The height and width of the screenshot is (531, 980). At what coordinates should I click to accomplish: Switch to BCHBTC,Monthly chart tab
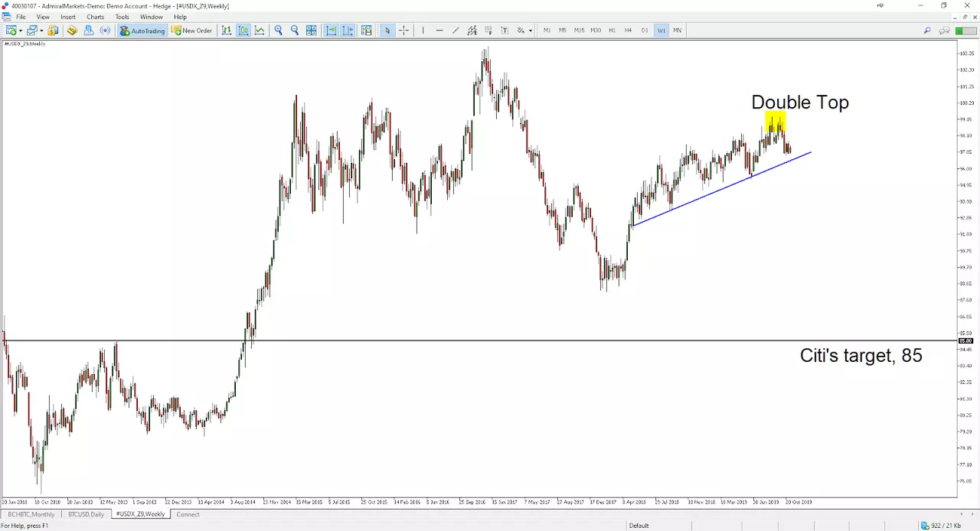pos(33,514)
